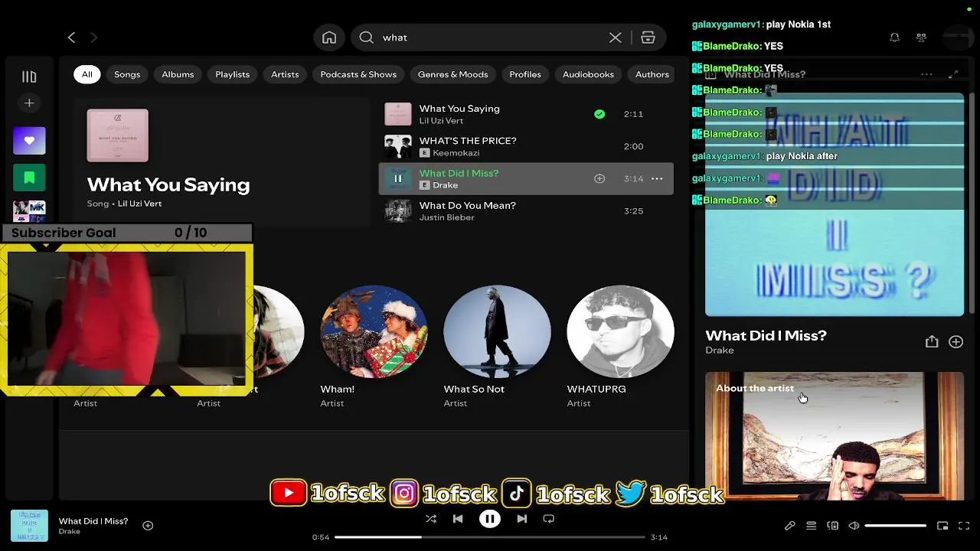Open the notifications bell icon
The image size is (980, 551).
[894, 37]
